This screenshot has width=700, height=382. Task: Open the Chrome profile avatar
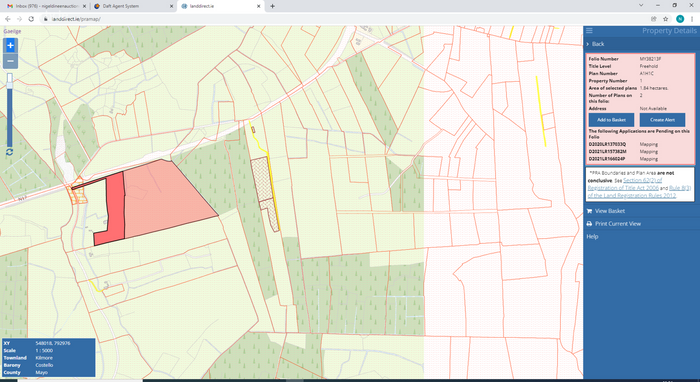(680, 19)
